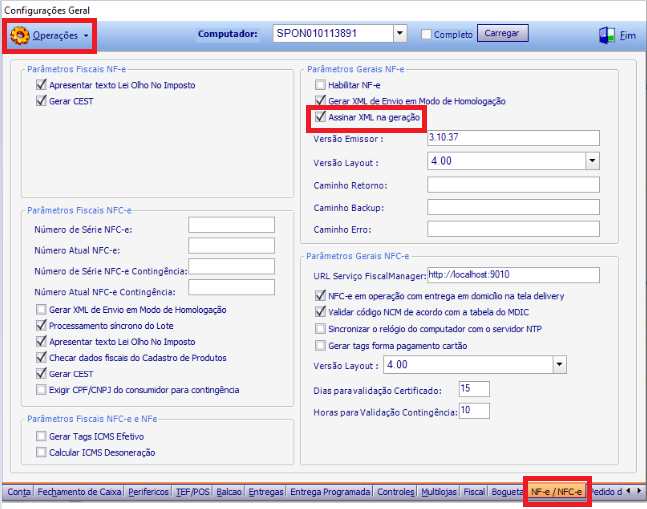Edit Dias para validação Certificado field
This screenshot has height=509, width=647.
[474, 389]
